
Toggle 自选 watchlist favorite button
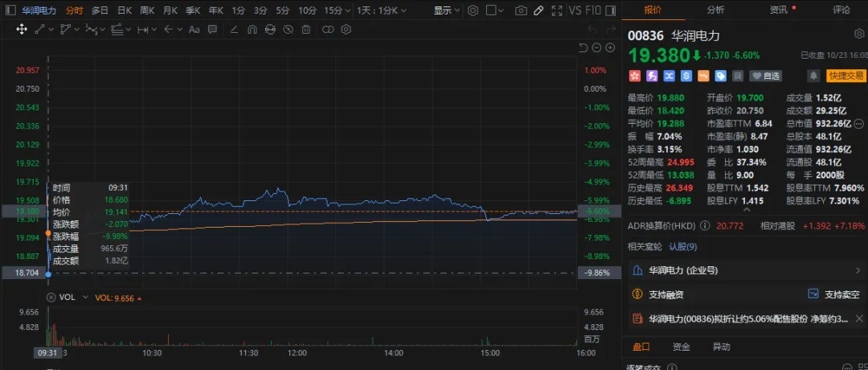766,76
